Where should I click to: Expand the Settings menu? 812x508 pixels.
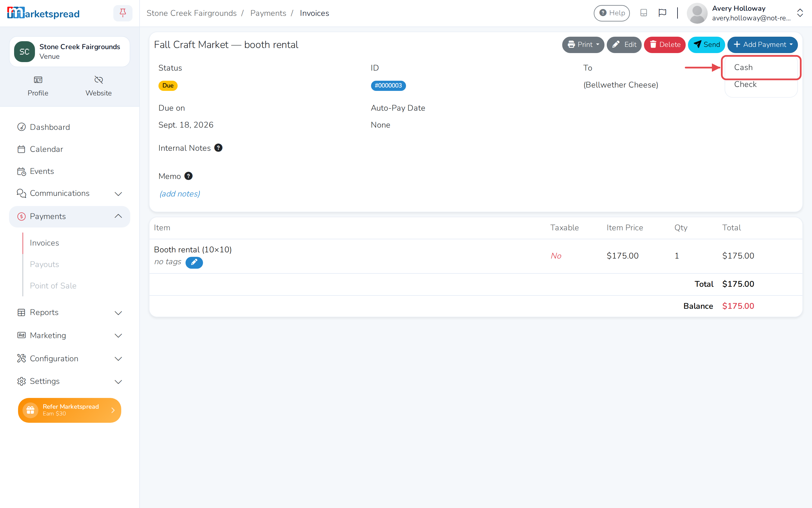tap(69, 381)
